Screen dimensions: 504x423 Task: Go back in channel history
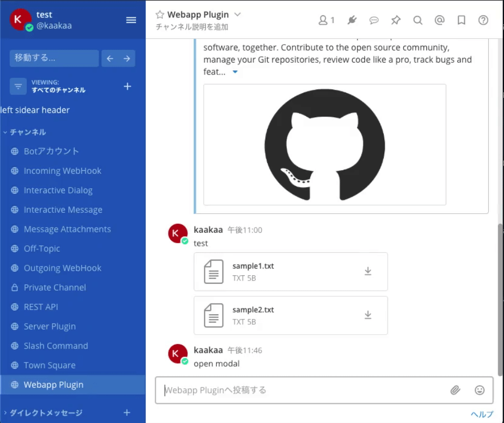coord(110,58)
